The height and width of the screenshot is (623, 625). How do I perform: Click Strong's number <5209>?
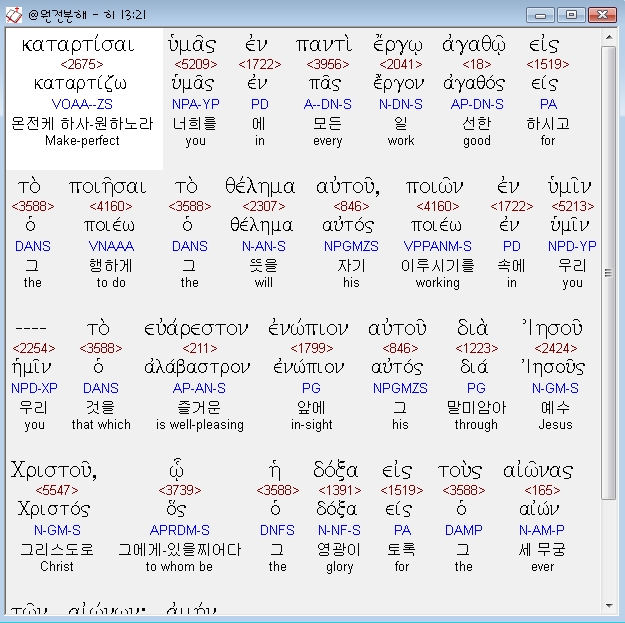pyautogui.click(x=196, y=64)
